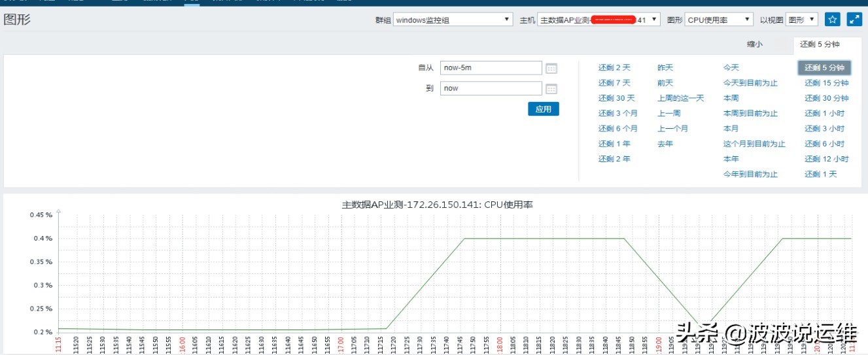This screenshot has width=868, height=355.
Task: Click the 应用 apply button
Action: point(544,109)
